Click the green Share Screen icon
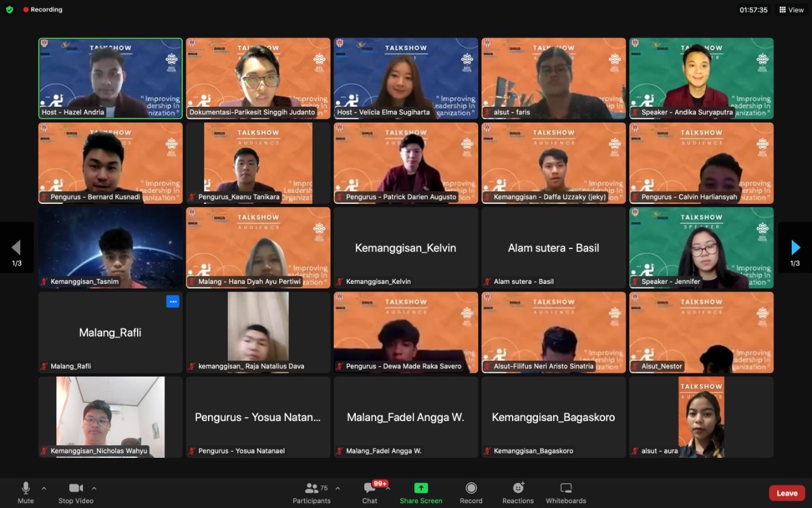 421,488
